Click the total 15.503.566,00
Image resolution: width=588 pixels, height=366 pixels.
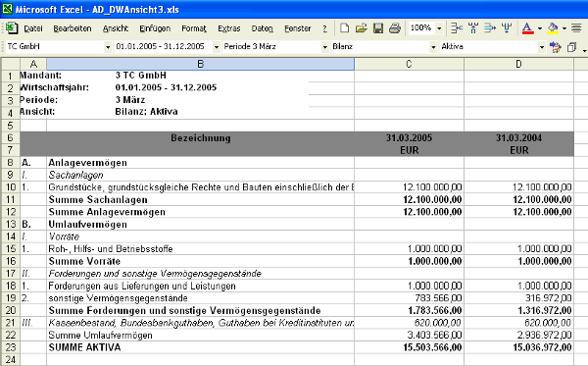[x=432, y=347]
